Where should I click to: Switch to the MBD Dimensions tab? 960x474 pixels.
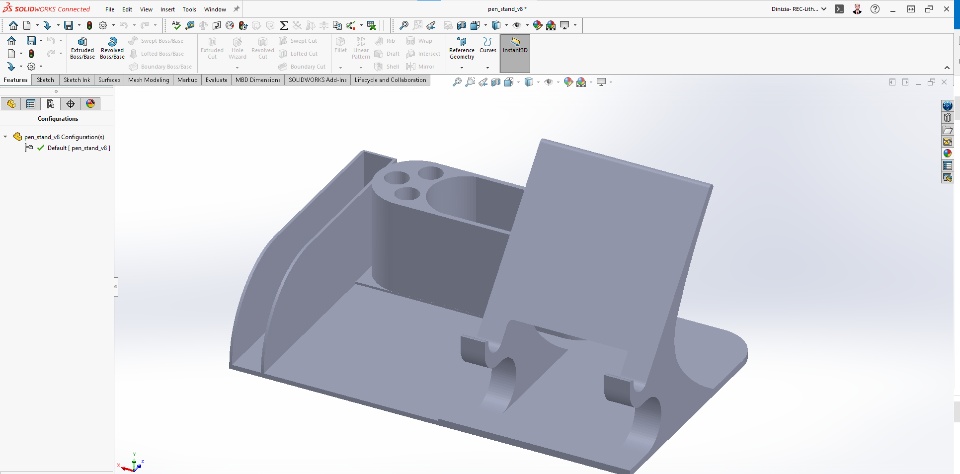(x=258, y=80)
